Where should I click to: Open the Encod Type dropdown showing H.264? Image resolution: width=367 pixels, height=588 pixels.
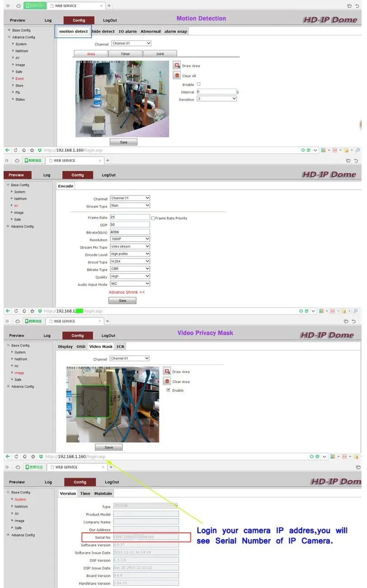coord(130,261)
